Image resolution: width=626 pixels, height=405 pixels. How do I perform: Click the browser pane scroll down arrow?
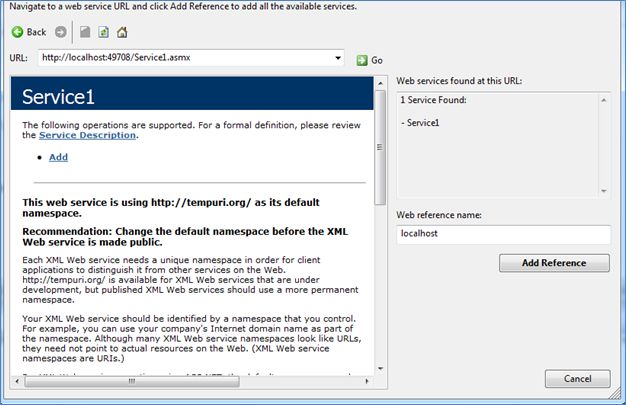(x=380, y=368)
